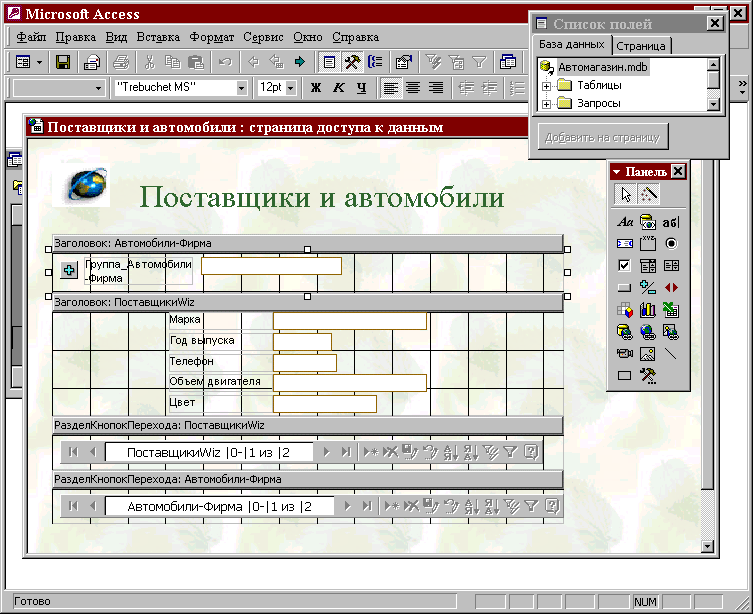Select the Office Spreadsheet tool
Screen dimensions: 753x614
pos(671,310)
